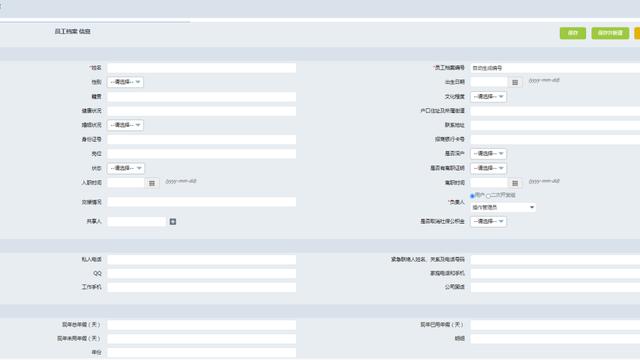Image resolution: width=640 pixels, height=360 pixels.
Task: Click the 单位 input field
Action: tap(202, 353)
